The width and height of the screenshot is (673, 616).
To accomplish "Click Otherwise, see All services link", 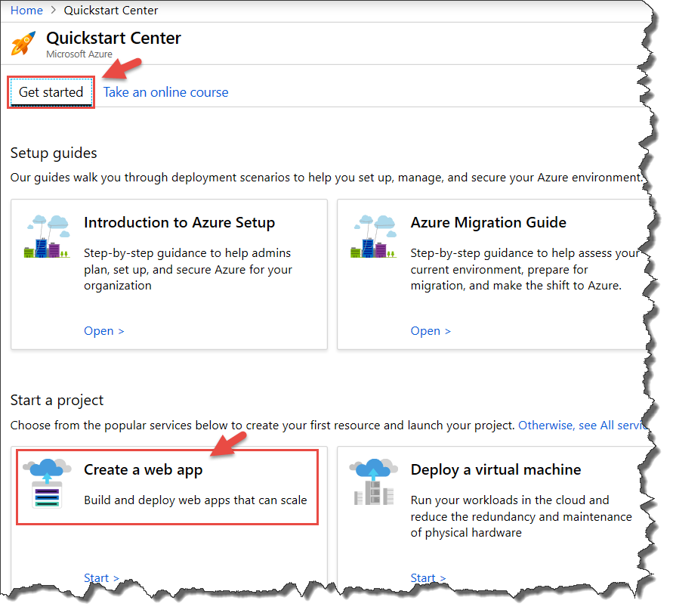I will pyautogui.click(x=583, y=426).
